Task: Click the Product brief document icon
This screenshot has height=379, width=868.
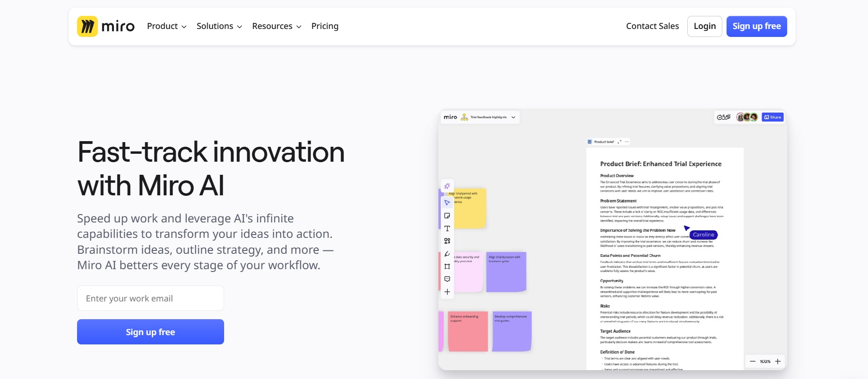Action: 590,142
